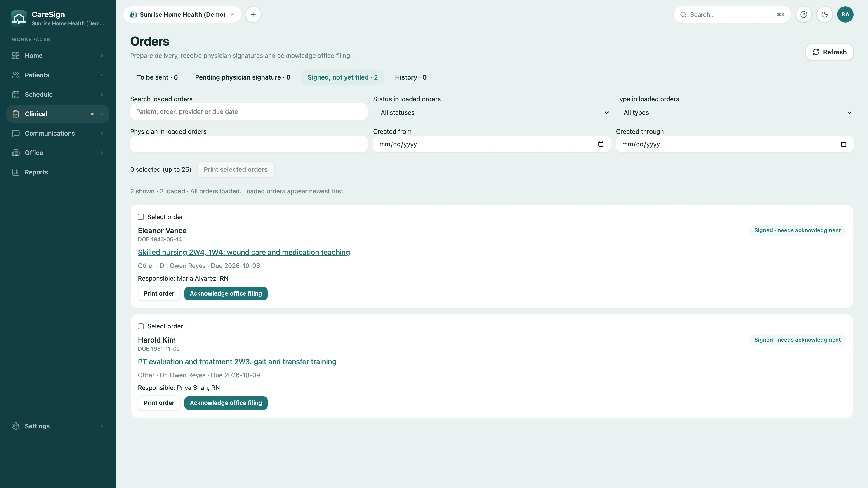Print order for Harold Kim
This screenshot has width=868, height=488.
[x=159, y=403]
